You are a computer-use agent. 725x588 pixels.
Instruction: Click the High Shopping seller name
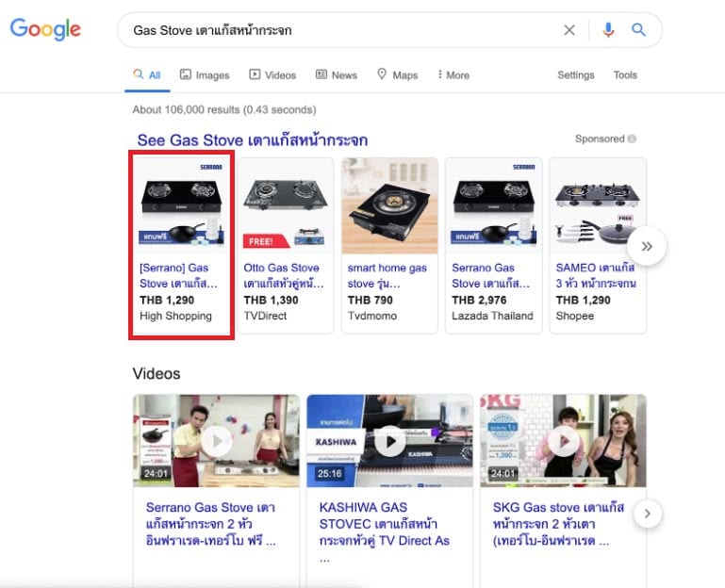[175, 316]
